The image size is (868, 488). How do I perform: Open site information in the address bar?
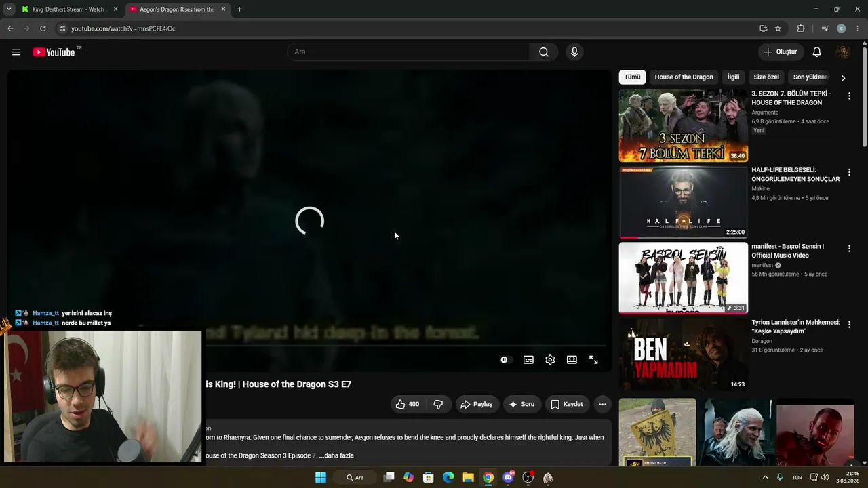(x=62, y=28)
